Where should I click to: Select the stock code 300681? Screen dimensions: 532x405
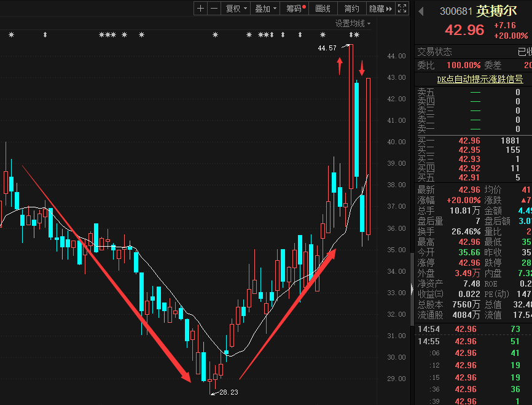(456, 11)
